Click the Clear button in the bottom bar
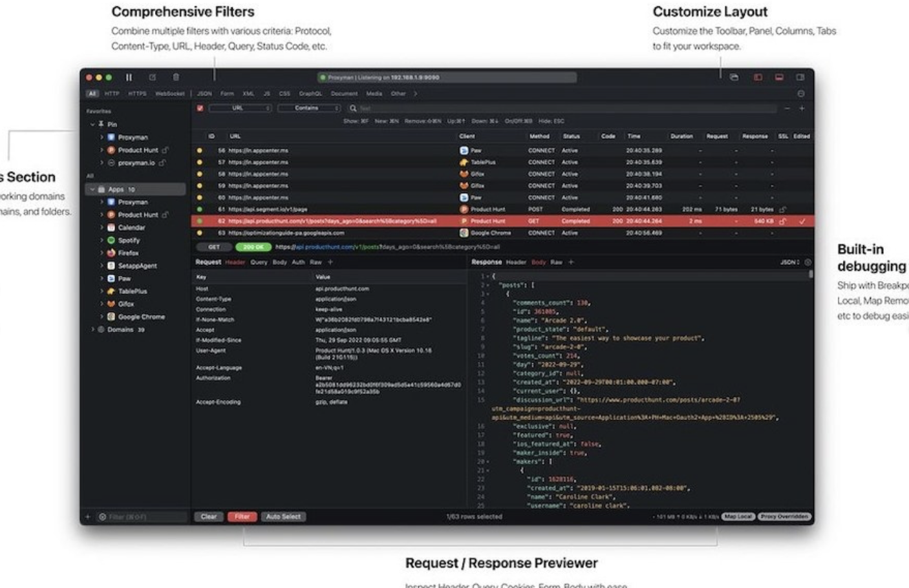 (209, 517)
